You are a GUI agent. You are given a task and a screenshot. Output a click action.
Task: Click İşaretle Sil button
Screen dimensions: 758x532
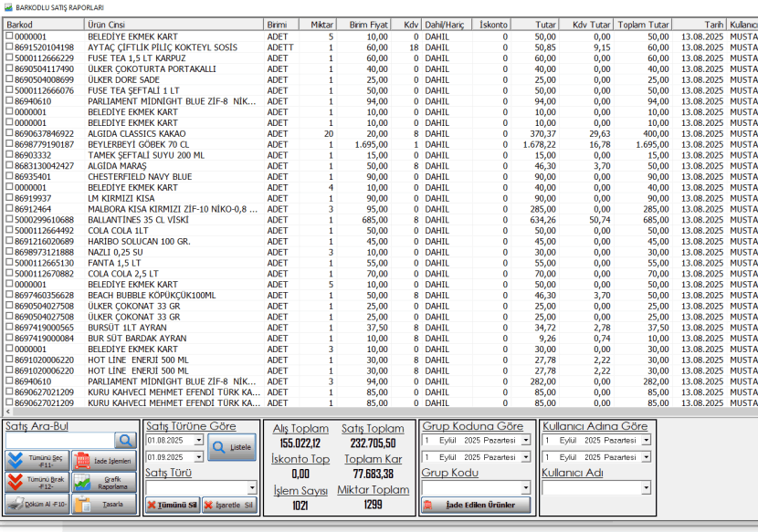click(x=229, y=505)
